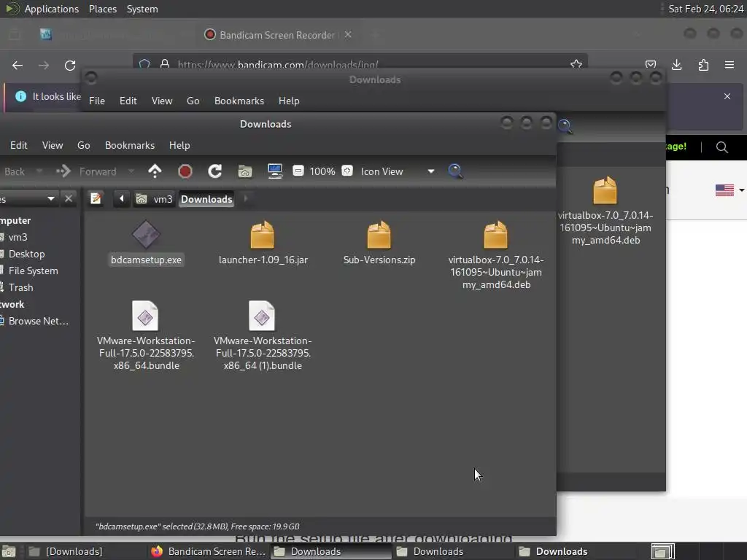Image resolution: width=747 pixels, height=560 pixels.
Task: Open Bookmarks menu in back Downloads window
Action: point(239,101)
